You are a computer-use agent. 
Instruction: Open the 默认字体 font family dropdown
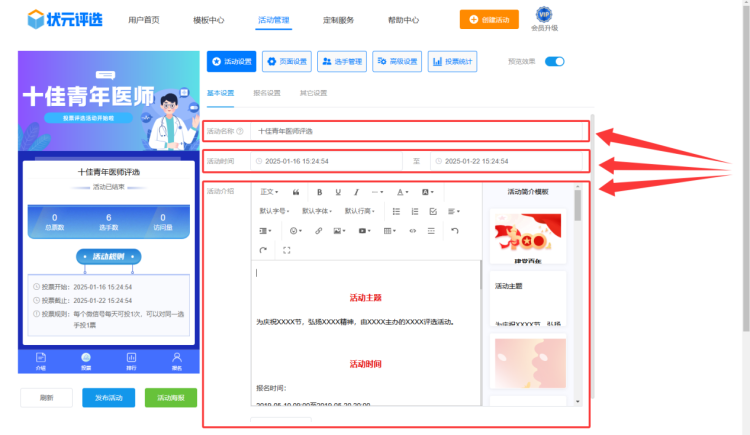pos(318,211)
